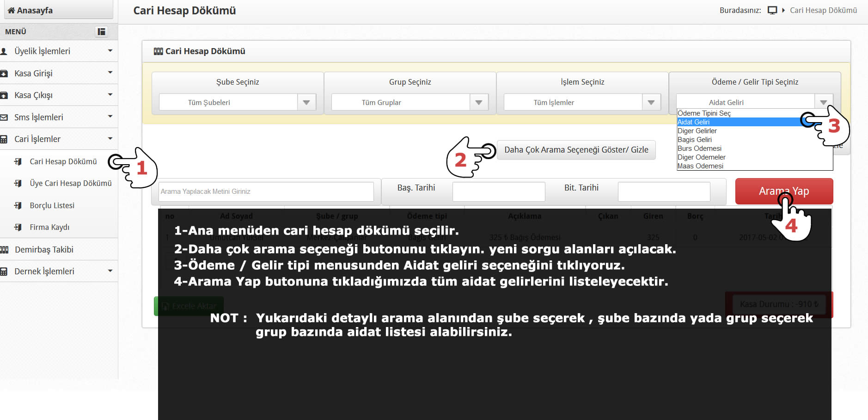Click the Arama Yapılacak Metini Giriniz field
The height and width of the screenshot is (420, 868).
click(x=266, y=191)
